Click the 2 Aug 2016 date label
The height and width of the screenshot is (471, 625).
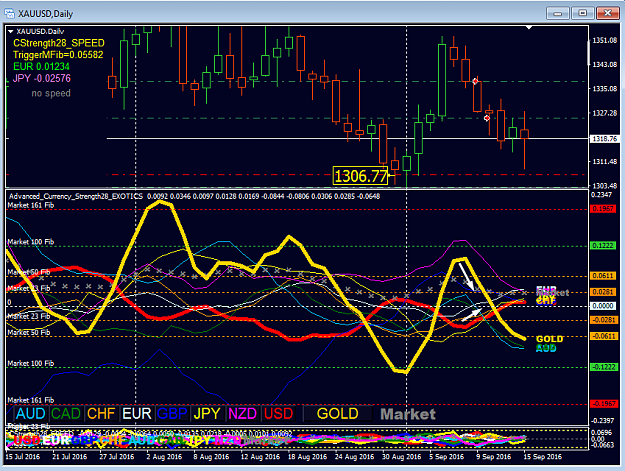point(164,457)
